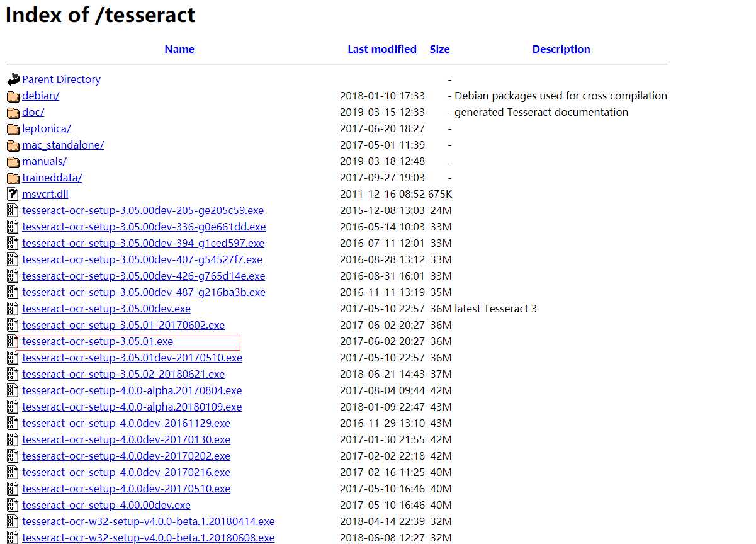The image size is (756, 544).
Task: Download tesseract-ocr-setup-3.05.00dev-336-g0e661dd.exe
Action: (144, 227)
